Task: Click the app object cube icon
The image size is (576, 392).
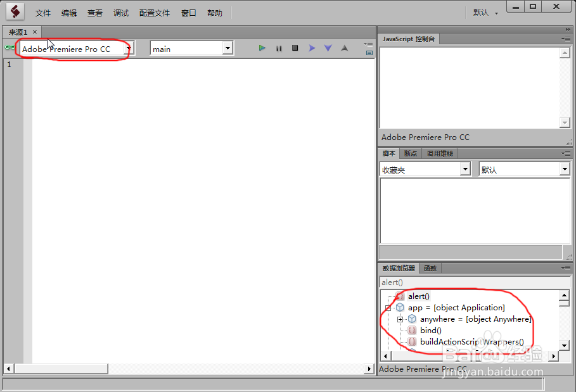Action: 400,308
